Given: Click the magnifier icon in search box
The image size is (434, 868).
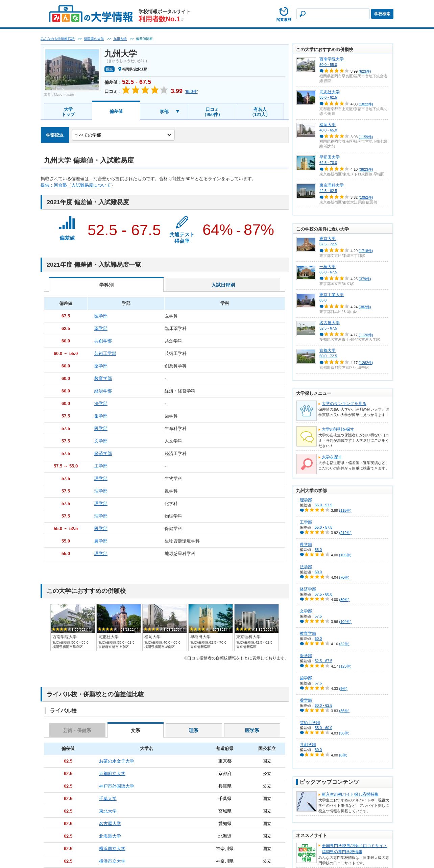Looking at the screenshot, I should click(303, 14).
